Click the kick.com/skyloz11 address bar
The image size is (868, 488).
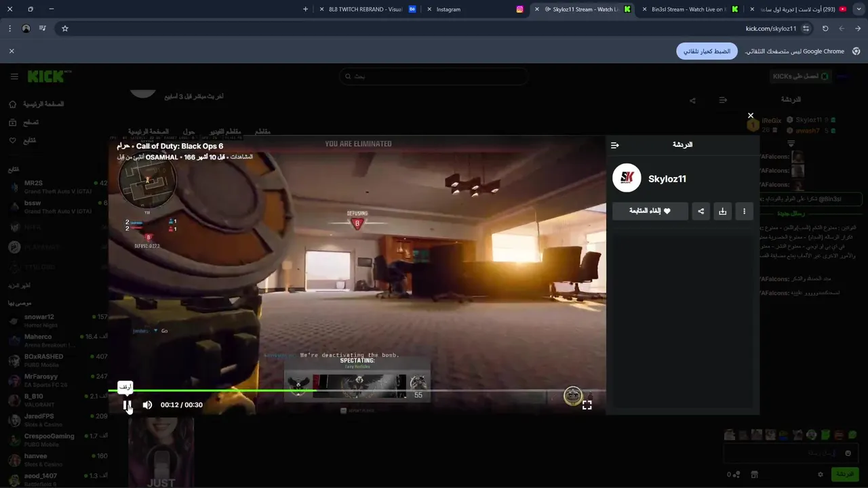tap(771, 28)
